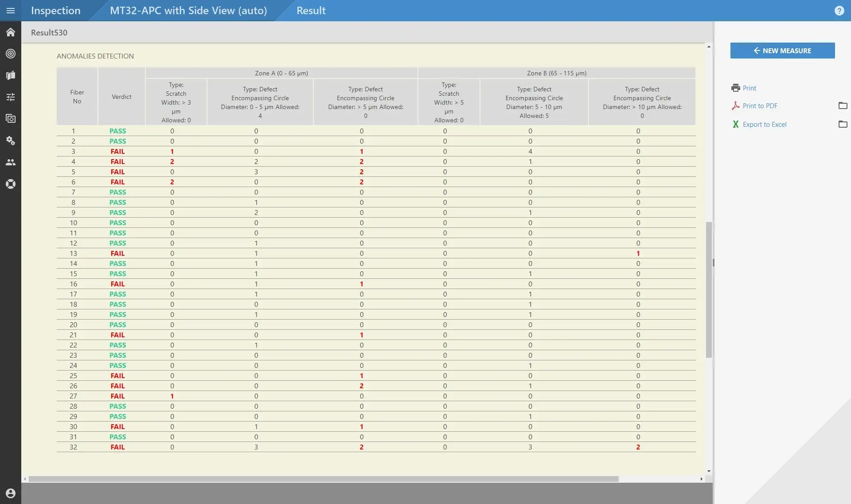Open the hamburger menu
The height and width of the screenshot is (504, 851).
coord(11,11)
